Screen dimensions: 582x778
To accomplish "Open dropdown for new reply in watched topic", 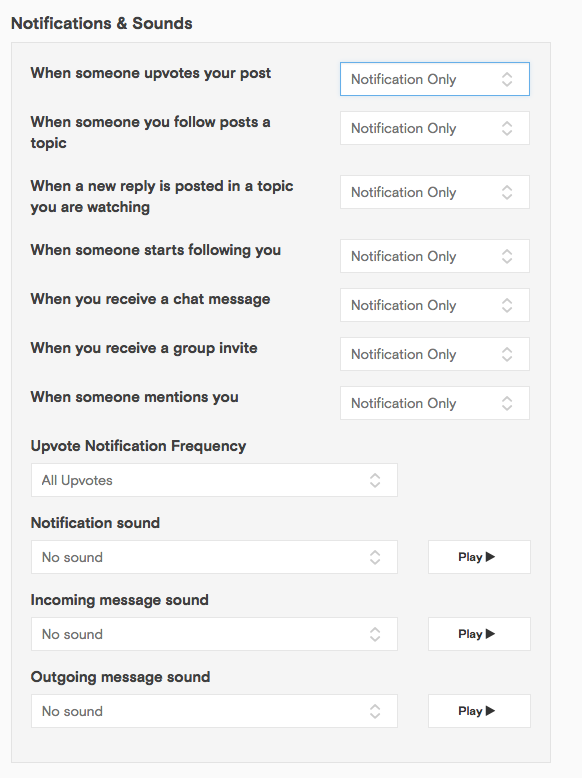I will pos(435,192).
